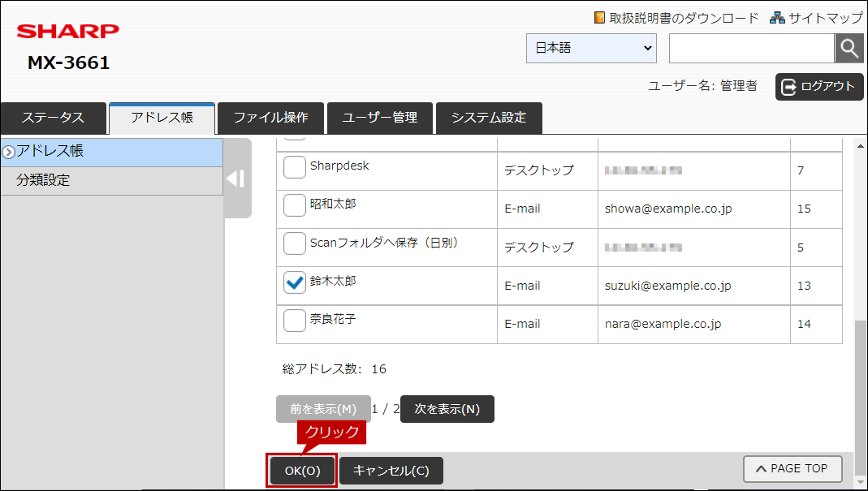Image resolution: width=868 pixels, height=491 pixels.
Task: Click the Sharpdesk name
Action: (x=339, y=166)
